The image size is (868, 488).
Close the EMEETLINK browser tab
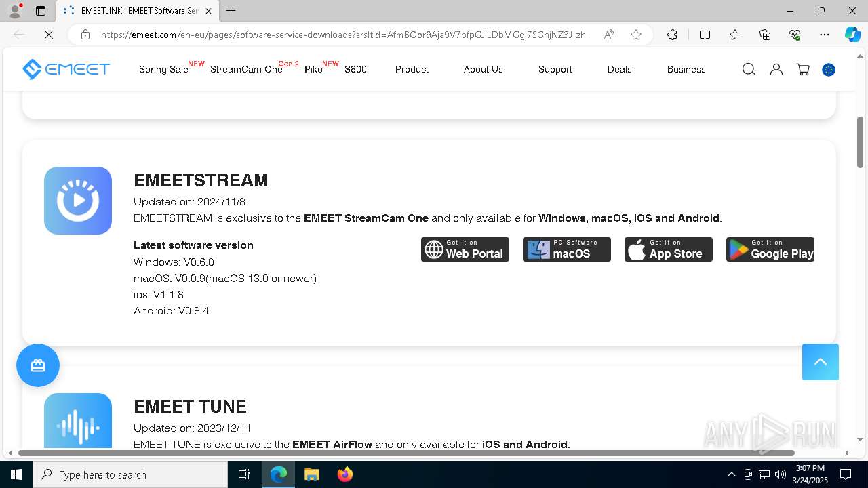click(x=209, y=11)
